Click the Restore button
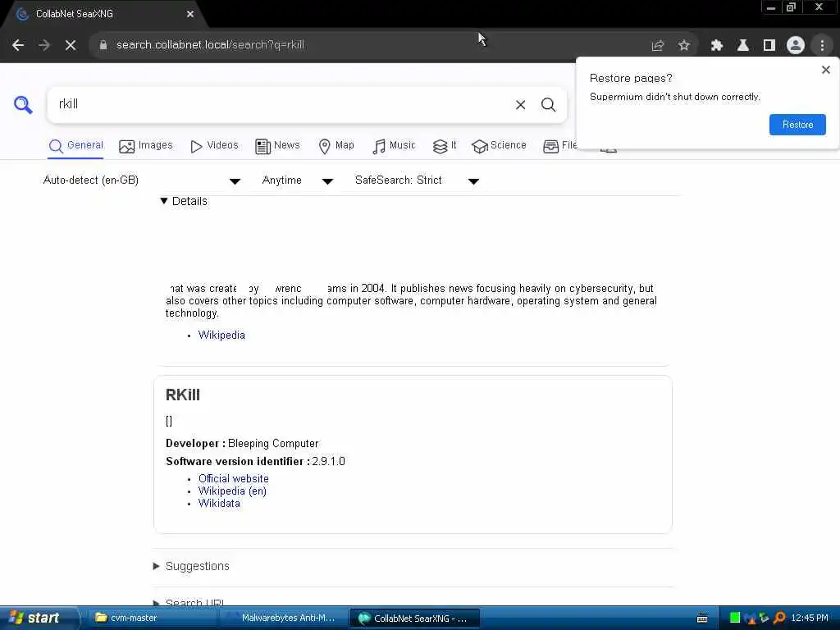This screenshot has width=840, height=630. click(797, 125)
